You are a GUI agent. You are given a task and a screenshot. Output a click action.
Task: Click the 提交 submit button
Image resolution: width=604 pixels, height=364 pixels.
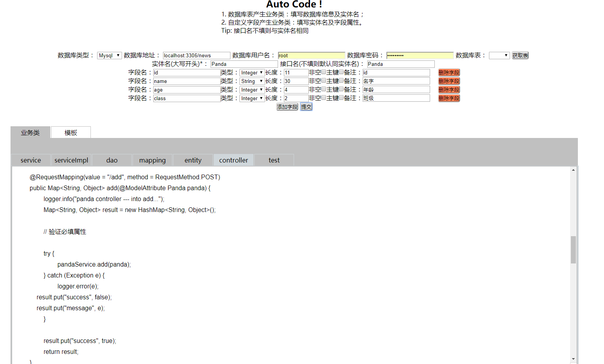[306, 107]
